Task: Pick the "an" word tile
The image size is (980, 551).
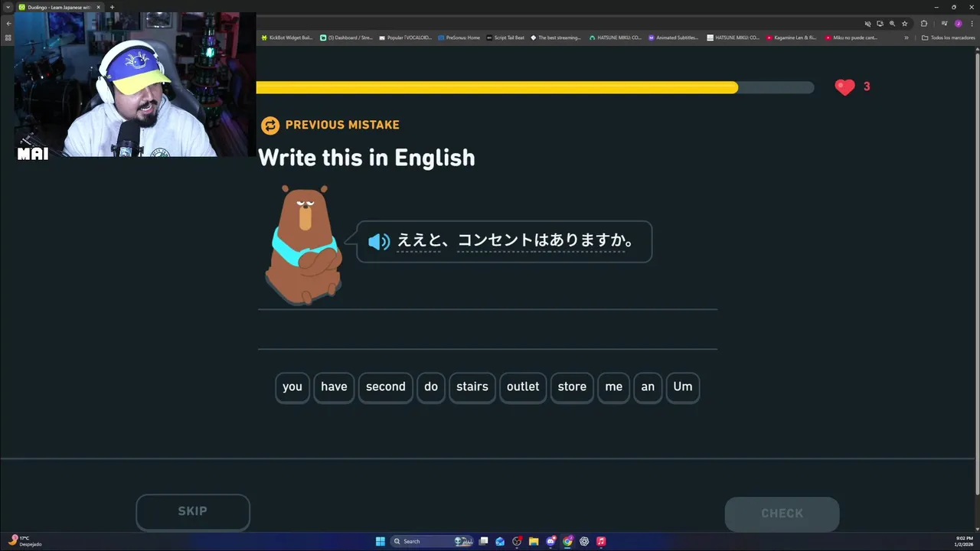Action: (648, 387)
